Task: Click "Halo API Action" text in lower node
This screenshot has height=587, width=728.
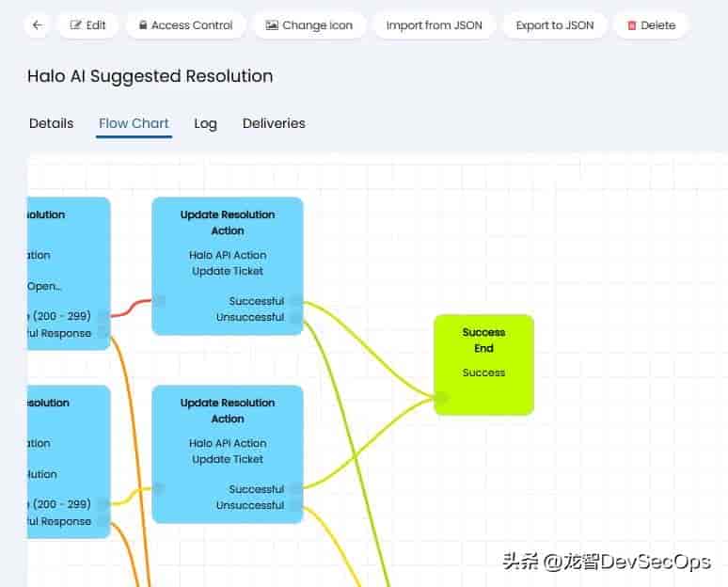Action: 228,443
